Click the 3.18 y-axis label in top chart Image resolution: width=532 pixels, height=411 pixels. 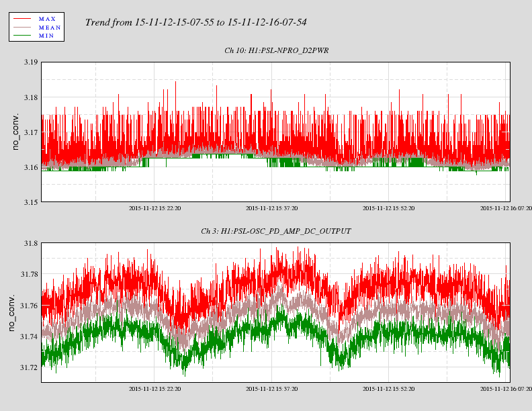[30, 97]
